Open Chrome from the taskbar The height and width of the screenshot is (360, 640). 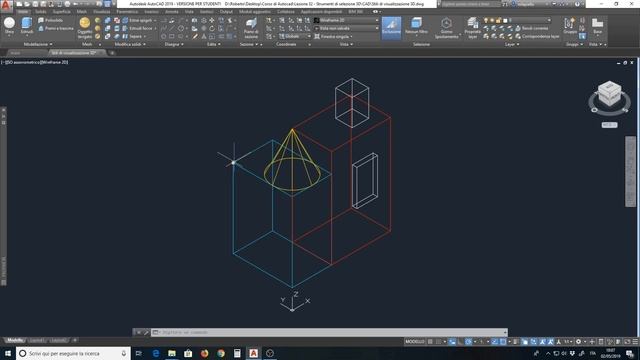221,353
